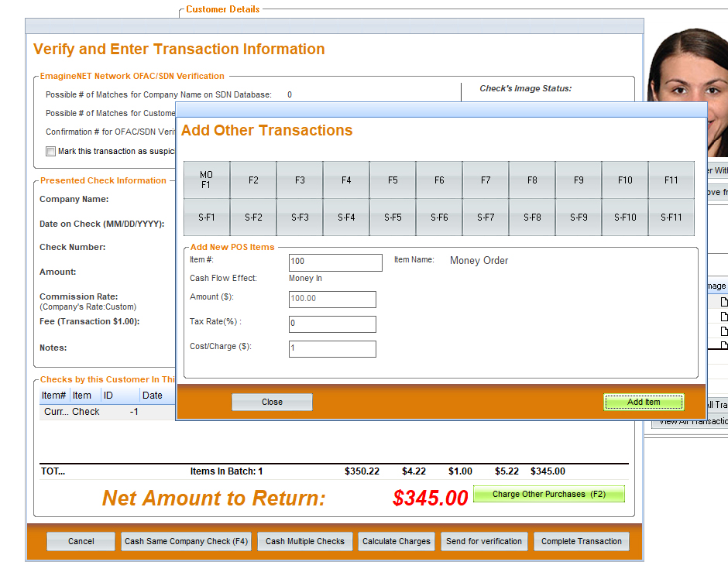Click the F2 shortcut tile
728x579 pixels.
coord(253,180)
